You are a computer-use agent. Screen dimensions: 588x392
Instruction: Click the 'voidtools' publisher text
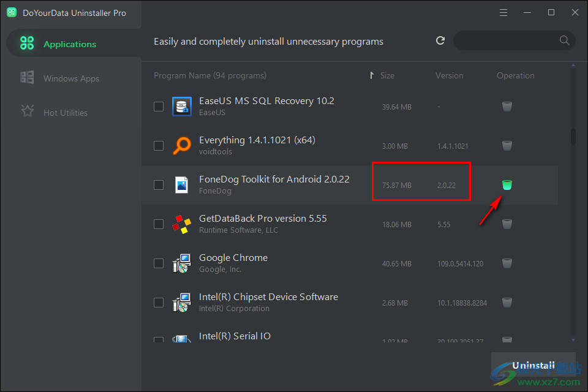coord(215,151)
